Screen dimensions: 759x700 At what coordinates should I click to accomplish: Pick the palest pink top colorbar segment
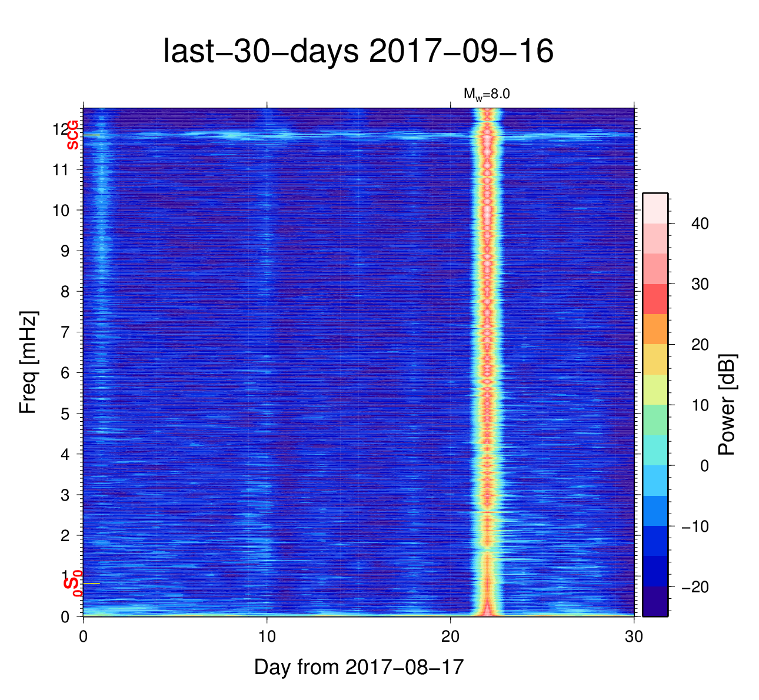655,208
